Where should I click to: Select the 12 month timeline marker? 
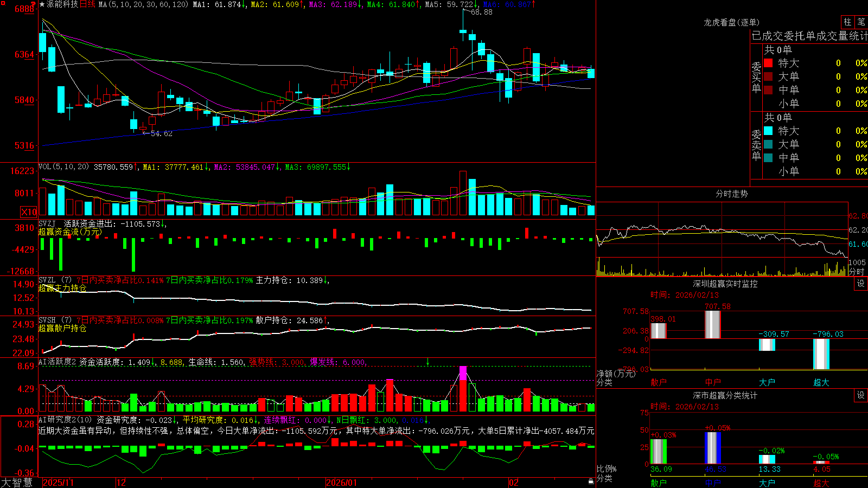121,483
